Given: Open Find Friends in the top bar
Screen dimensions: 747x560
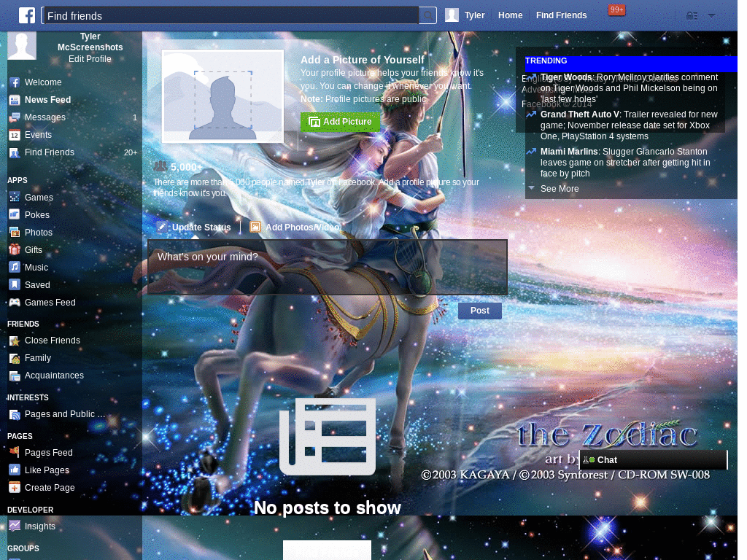Looking at the screenshot, I should coord(561,15).
